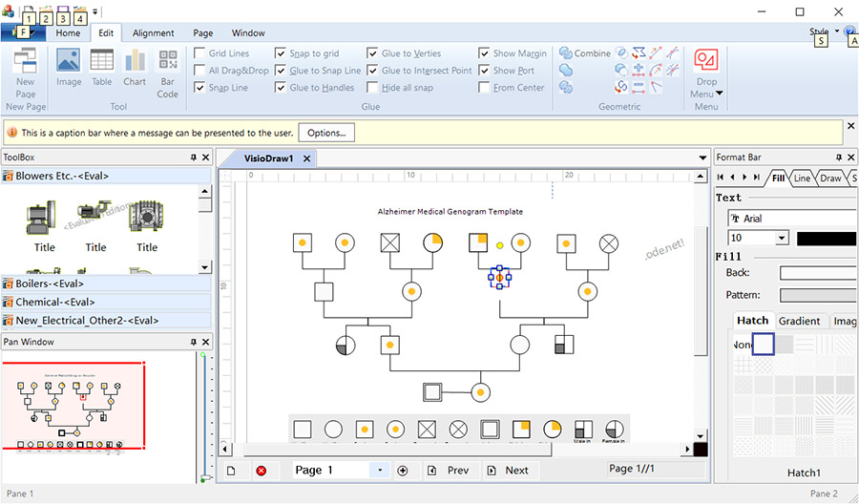Image resolution: width=859 pixels, height=504 pixels.
Task: Open the Page 1 dropdown arrow
Action: [380, 470]
